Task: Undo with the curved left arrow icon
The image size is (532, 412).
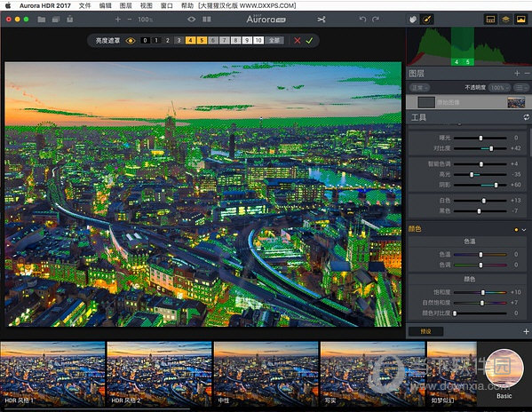Action: 362,20
